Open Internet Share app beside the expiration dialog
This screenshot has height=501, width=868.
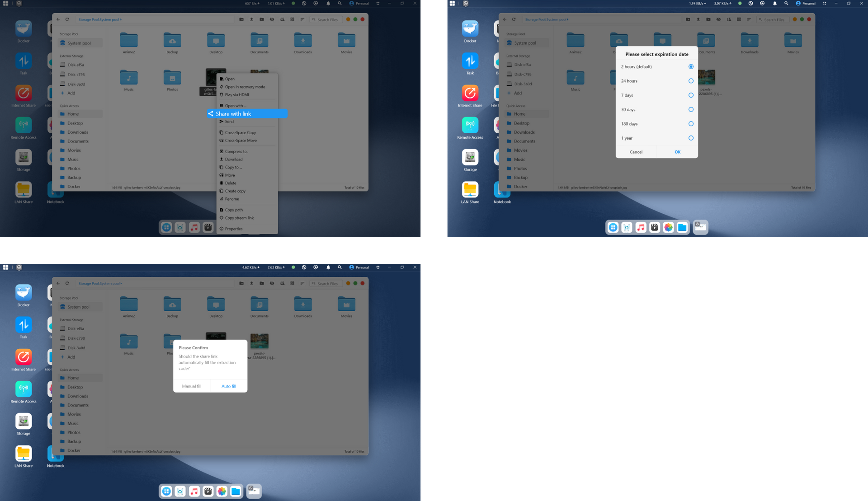click(470, 94)
